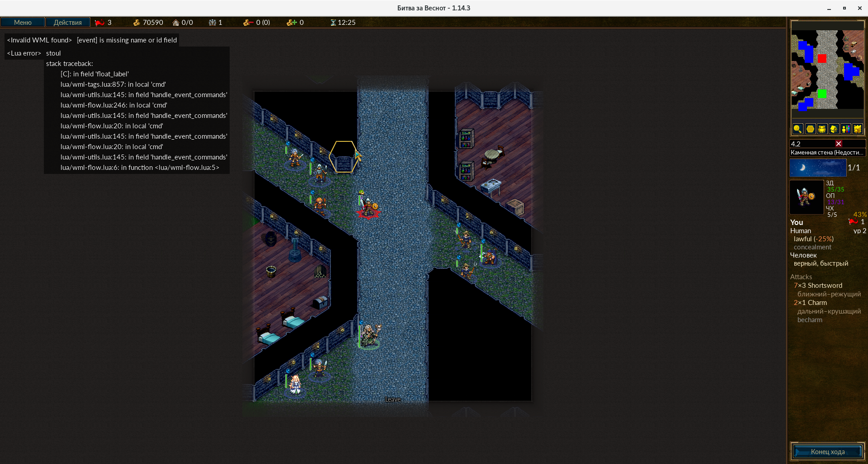The width and height of the screenshot is (868, 464).
Task: Open the Действия menu
Action: click(x=68, y=22)
